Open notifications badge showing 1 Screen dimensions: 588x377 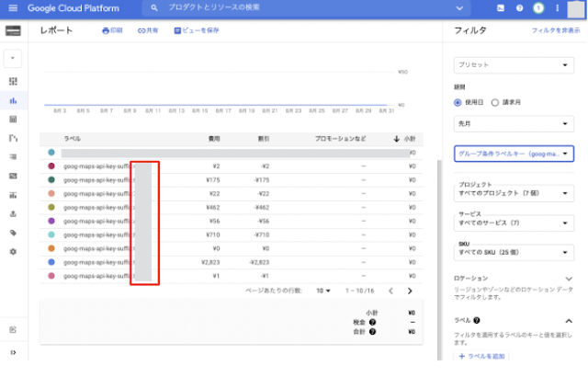point(538,8)
